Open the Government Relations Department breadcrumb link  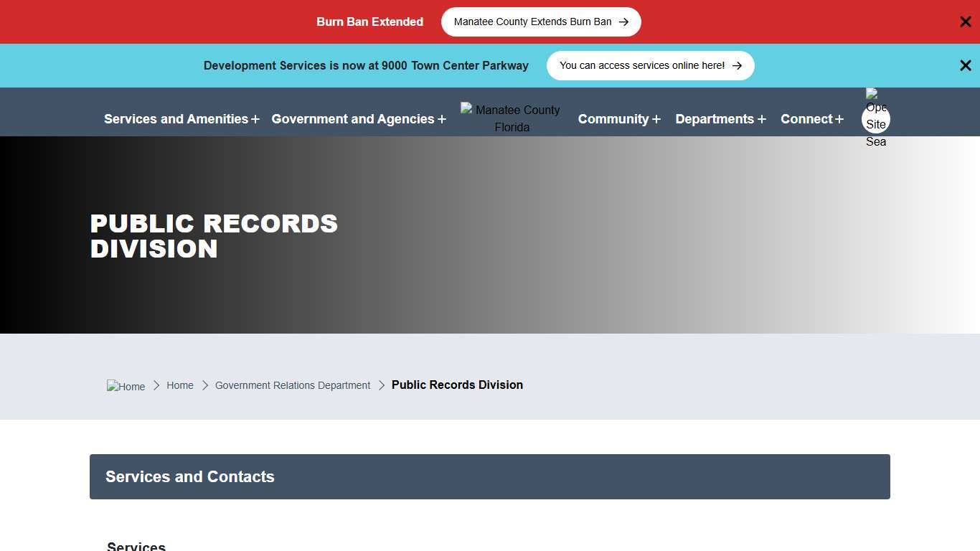click(x=292, y=385)
